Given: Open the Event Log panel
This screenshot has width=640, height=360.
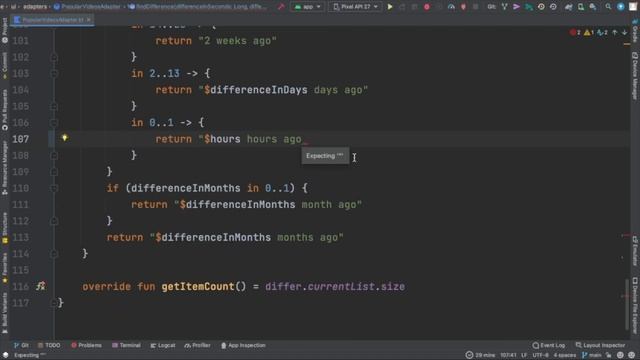Looking at the screenshot, I should [549, 345].
